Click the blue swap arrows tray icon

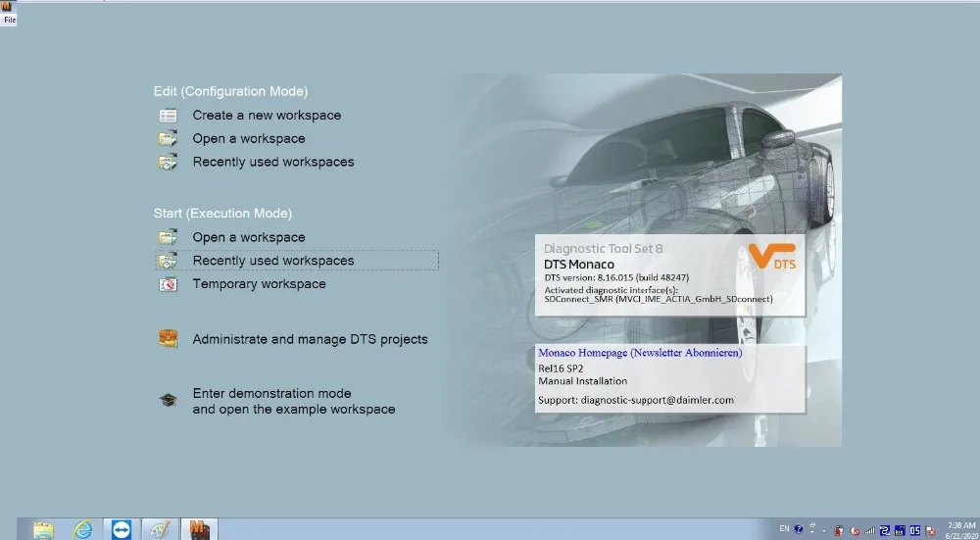click(x=885, y=530)
